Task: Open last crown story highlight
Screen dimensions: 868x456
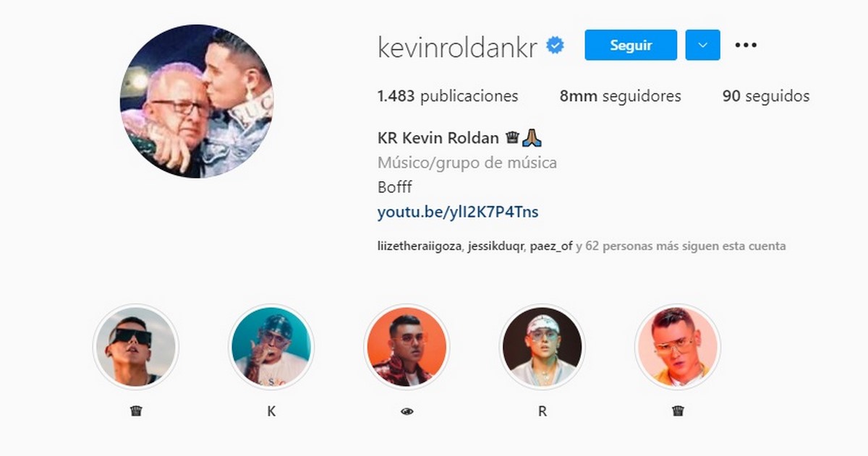Action: coord(677,347)
